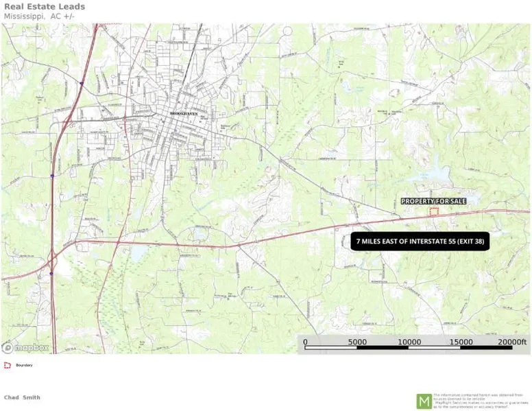Click the Real Estate Leads title
The height and width of the screenshot is (411, 532).
pos(45,7)
